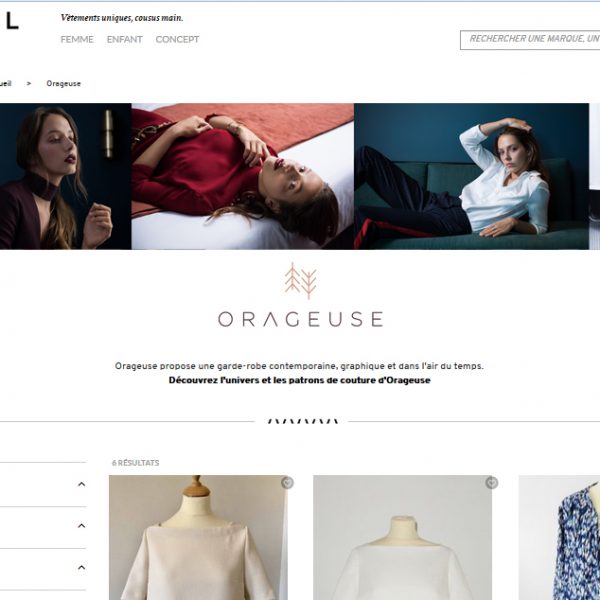Click the Orageuse tree logo emblem
600x600 pixels.
(x=301, y=281)
